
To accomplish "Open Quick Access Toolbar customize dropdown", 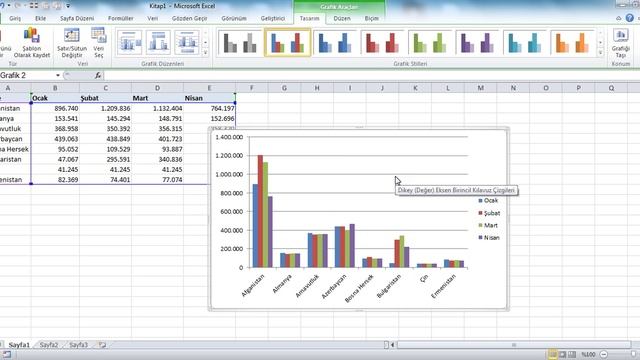I will 68,6.
